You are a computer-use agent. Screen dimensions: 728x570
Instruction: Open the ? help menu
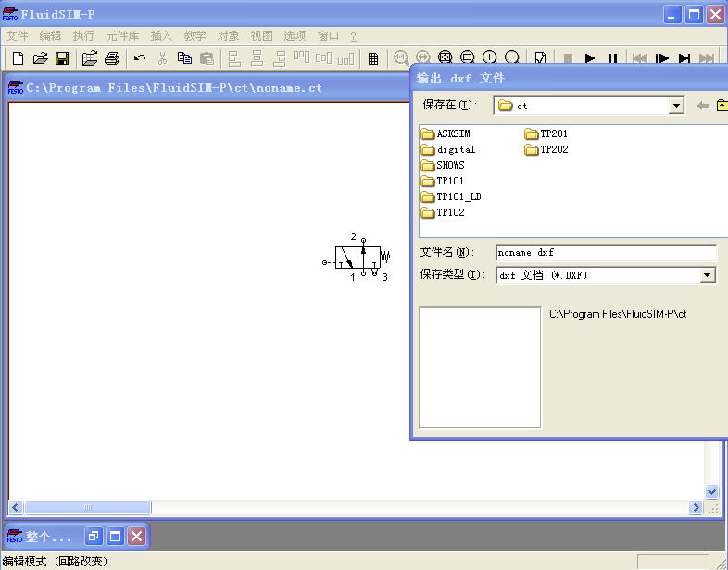(x=353, y=37)
